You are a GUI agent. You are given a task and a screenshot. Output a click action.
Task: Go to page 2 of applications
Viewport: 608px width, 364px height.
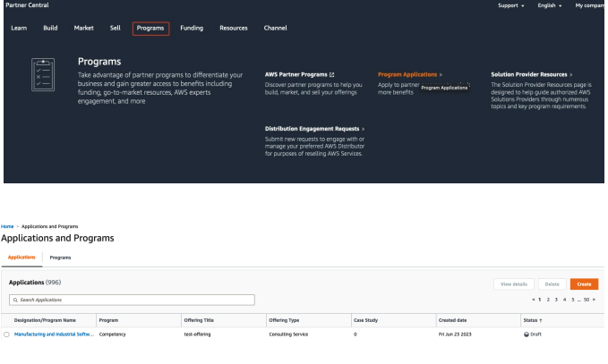[x=548, y=300]
